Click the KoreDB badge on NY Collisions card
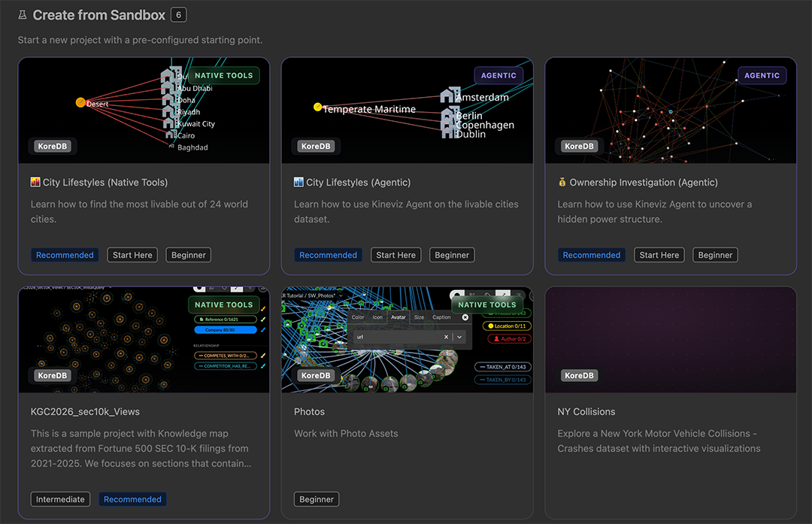The width and height of the screenshot is (812, 524). click(x=579, y=375)
